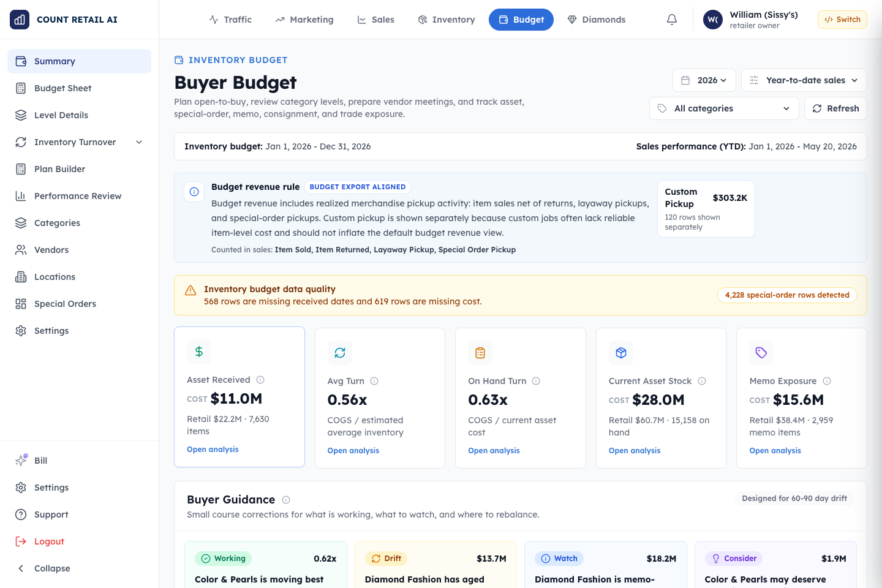The image size is (882, 588).
Task: Click the Performance Review chart icon
Action: tap(21, 196)
